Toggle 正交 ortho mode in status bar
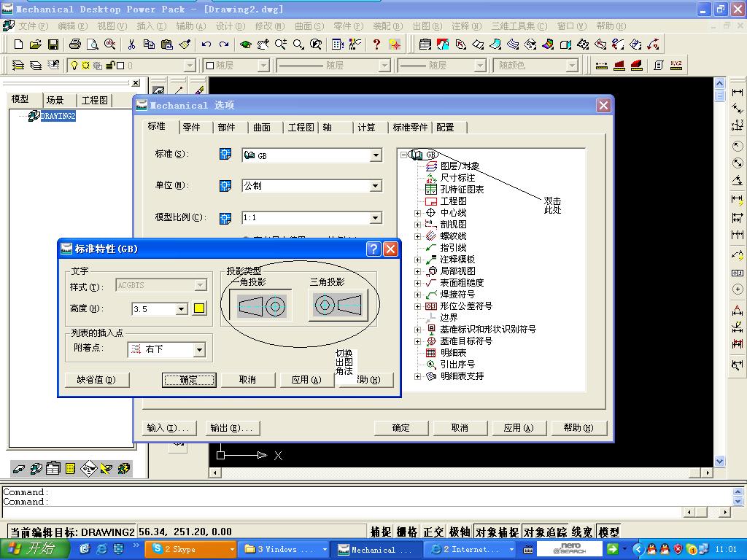The height and width of the screenshot is (560, 747). (x=433, y=532)
